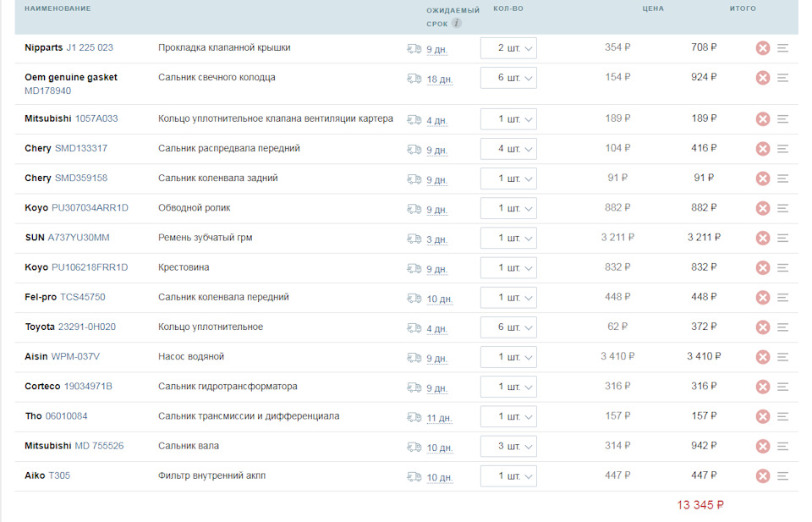Screen dimensions: 812x522
Task: Click the description Ремень зубчатый грм
Action: (205, 238)
